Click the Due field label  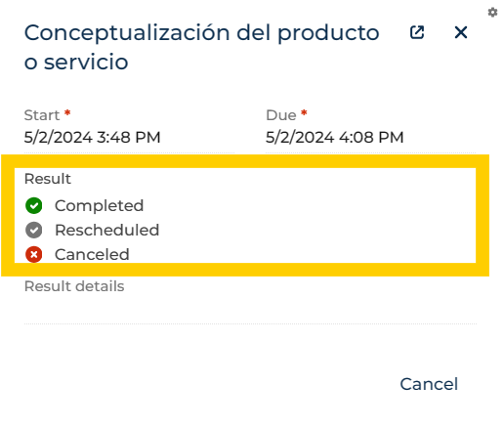click(281, 115)
